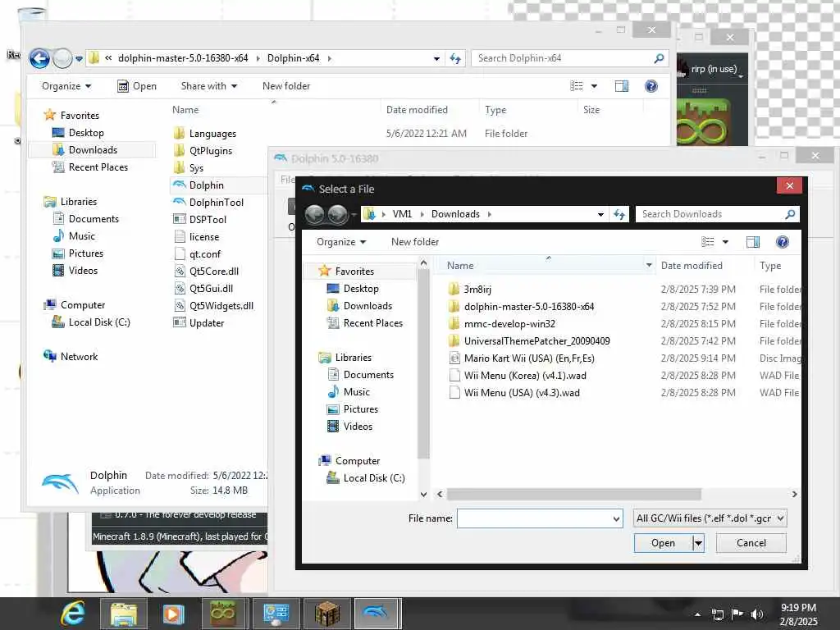Click refresh icon beside VM1 Downloads path
This screenshot has height=630, width=840.
619,214
